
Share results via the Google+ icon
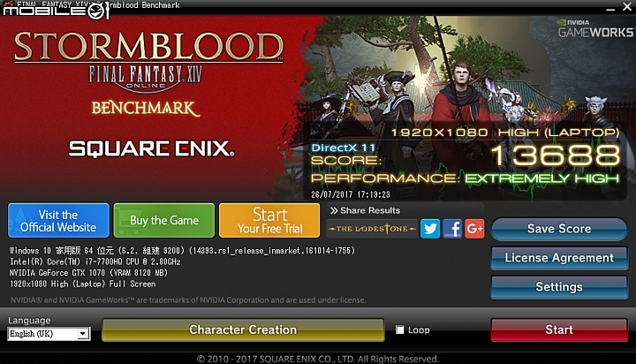[x=474, y=229]
